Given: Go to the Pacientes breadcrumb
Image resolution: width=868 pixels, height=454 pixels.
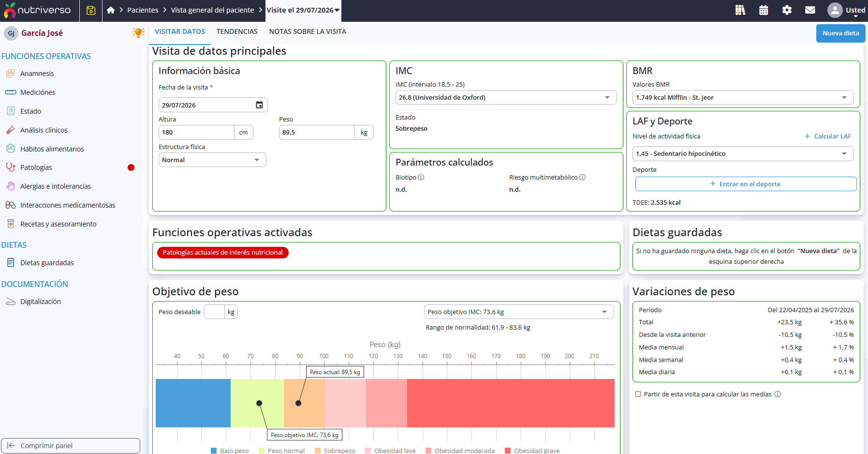Looking at the screenshot, I should [143, 10].
